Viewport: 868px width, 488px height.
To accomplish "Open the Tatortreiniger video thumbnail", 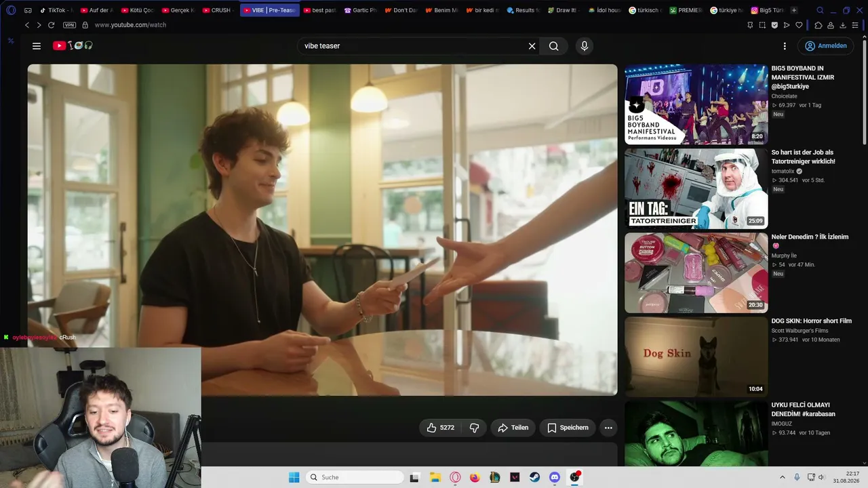I will 696,188.
